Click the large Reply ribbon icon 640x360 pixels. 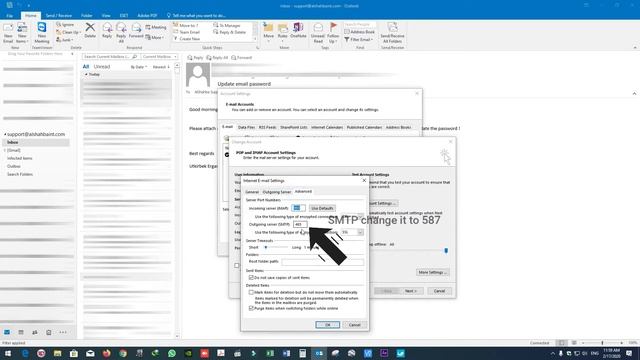coord(107,31)
